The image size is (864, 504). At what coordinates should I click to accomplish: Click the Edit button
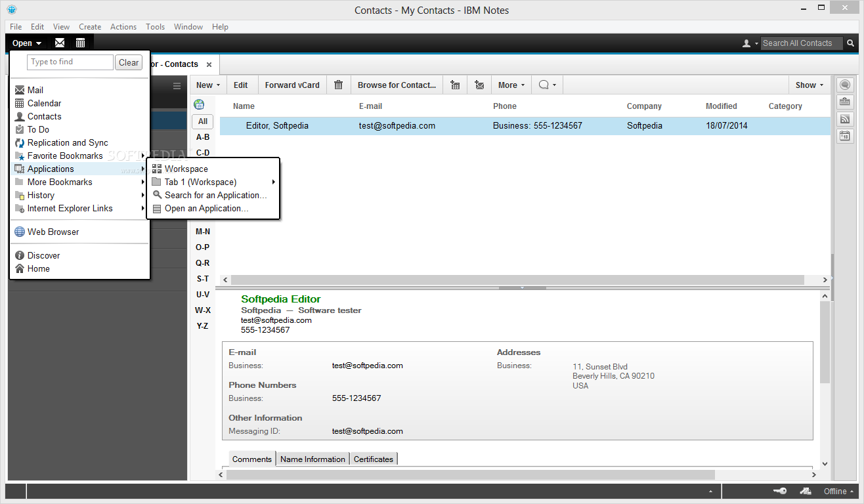(241, 85)
